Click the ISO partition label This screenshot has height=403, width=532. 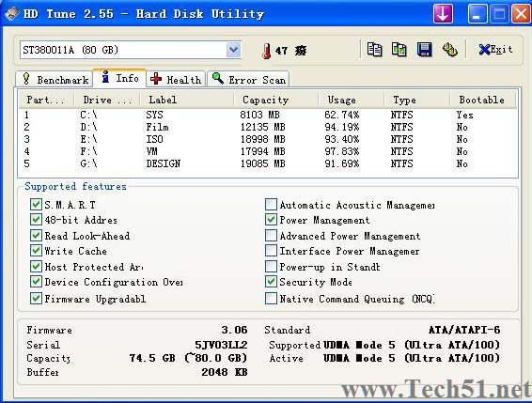click(155, 139)
